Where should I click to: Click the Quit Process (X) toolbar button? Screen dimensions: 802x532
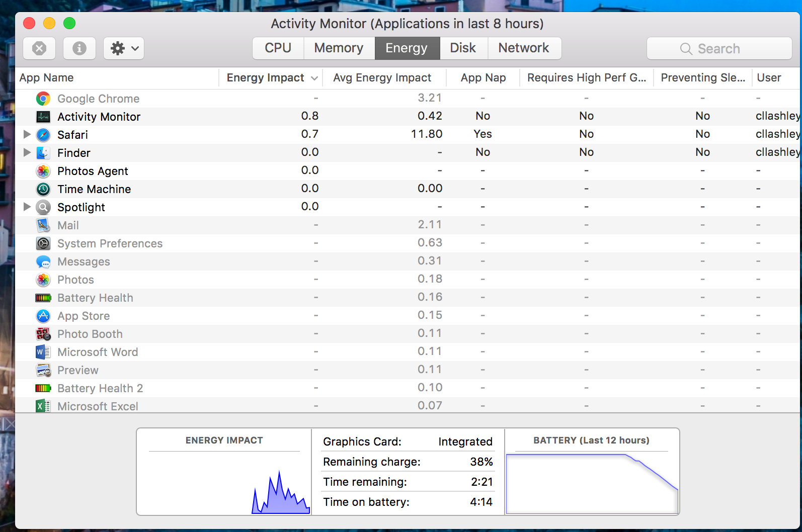[x=39, y=48]
